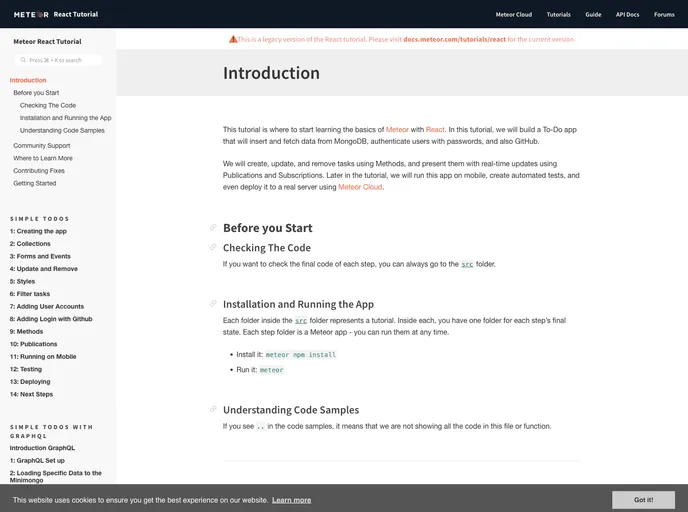Focus the sidebar search field
688x512 pixels.
(x=58, y=60)
